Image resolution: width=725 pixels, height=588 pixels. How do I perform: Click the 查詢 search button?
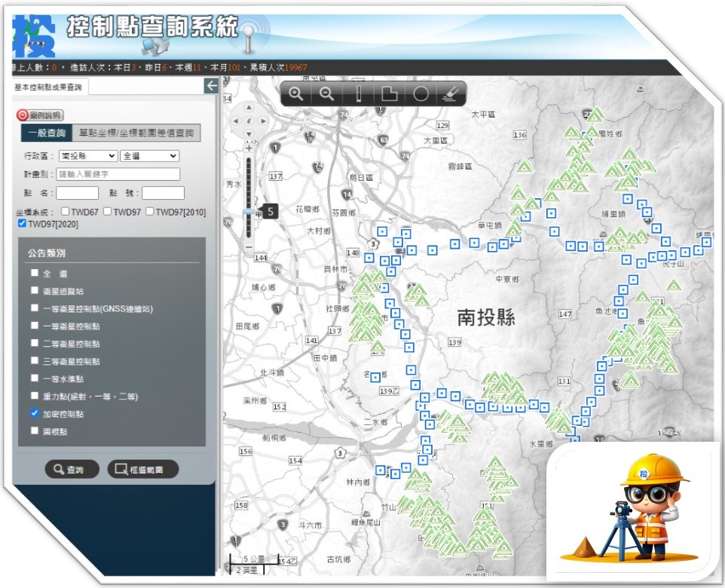coord(72,469)
